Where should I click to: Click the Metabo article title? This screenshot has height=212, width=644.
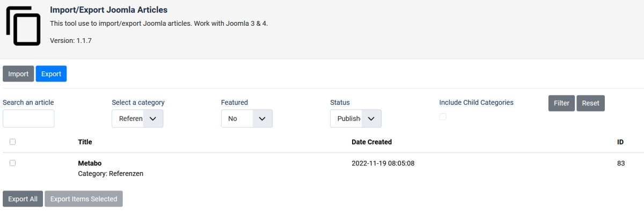pos(90,163)
